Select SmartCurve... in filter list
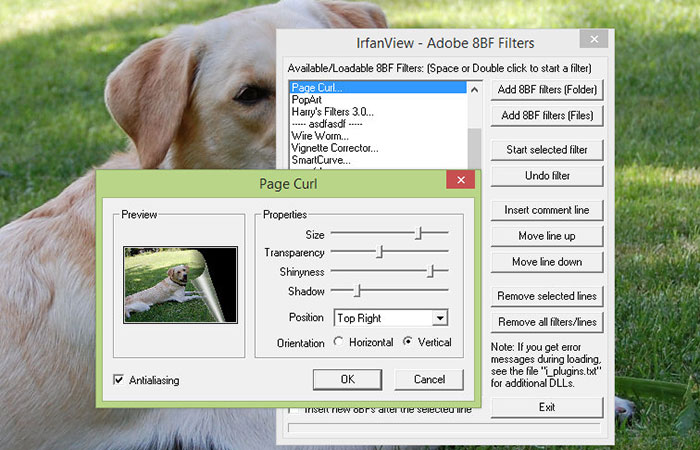The image size is (700, 450). click(378, 160)
